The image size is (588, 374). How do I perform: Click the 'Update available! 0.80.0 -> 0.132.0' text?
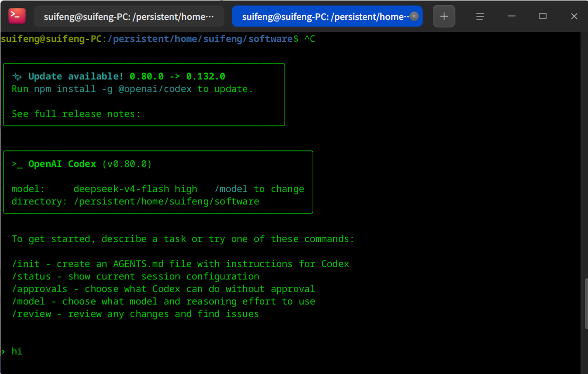(127, 76)
